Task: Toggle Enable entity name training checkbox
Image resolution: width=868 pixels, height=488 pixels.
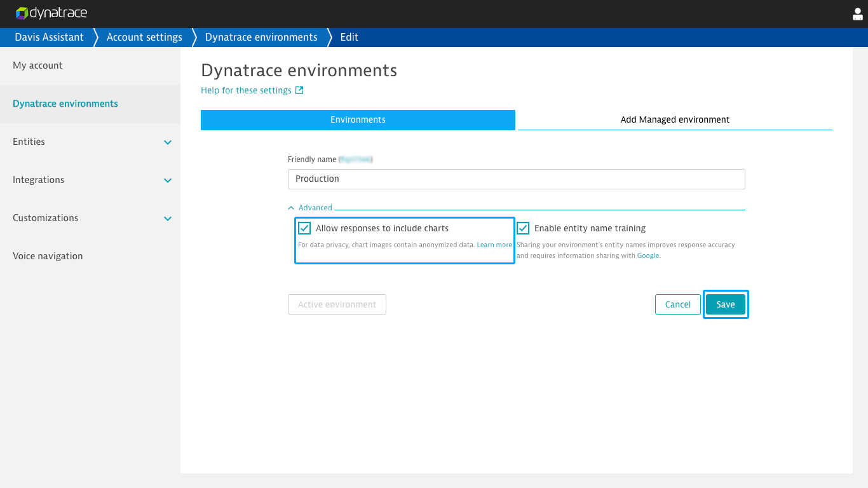Action: 523,228
